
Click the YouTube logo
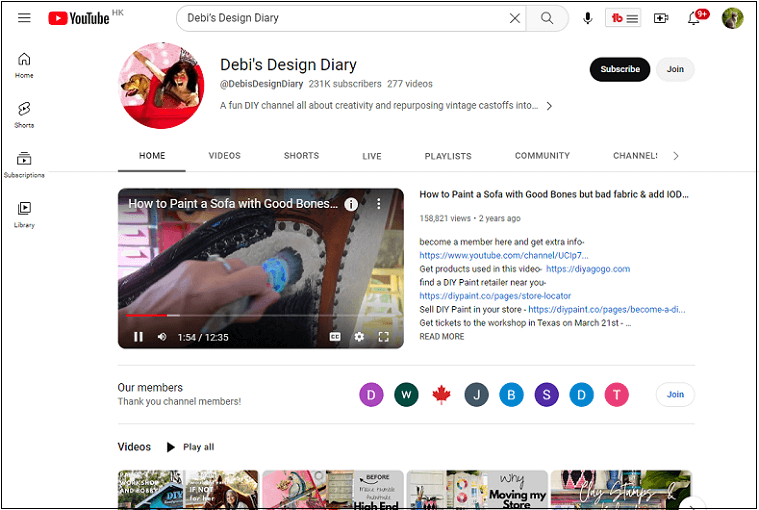(79, 18)
